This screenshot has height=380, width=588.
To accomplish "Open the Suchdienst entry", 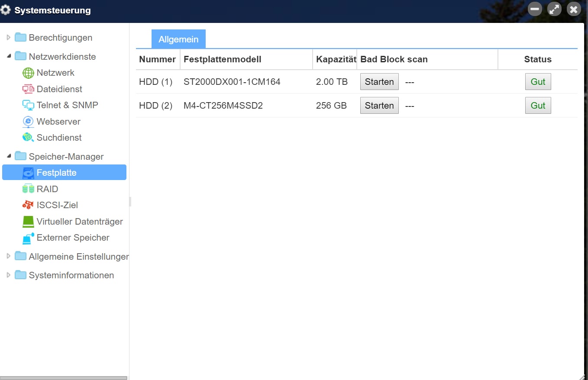I will pos(59,138).
